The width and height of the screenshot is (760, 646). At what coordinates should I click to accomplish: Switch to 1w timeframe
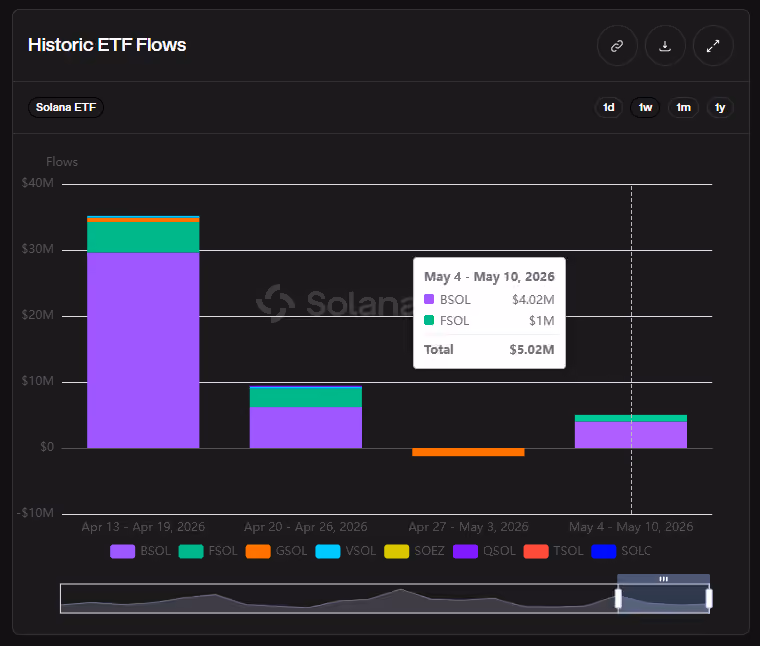[x=645, y=107]
